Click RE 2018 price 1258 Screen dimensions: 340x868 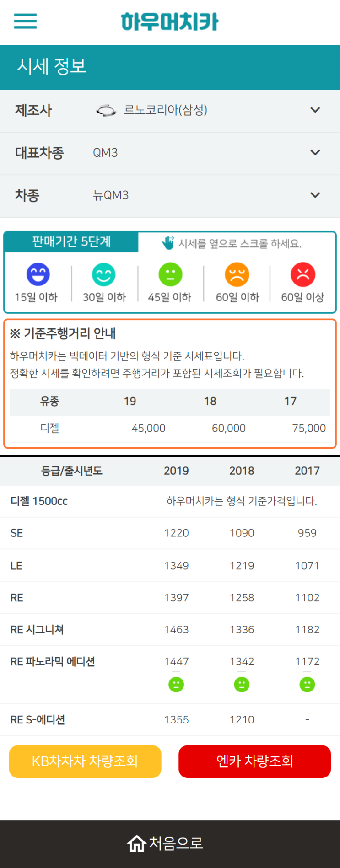click(x=242, y=598)
